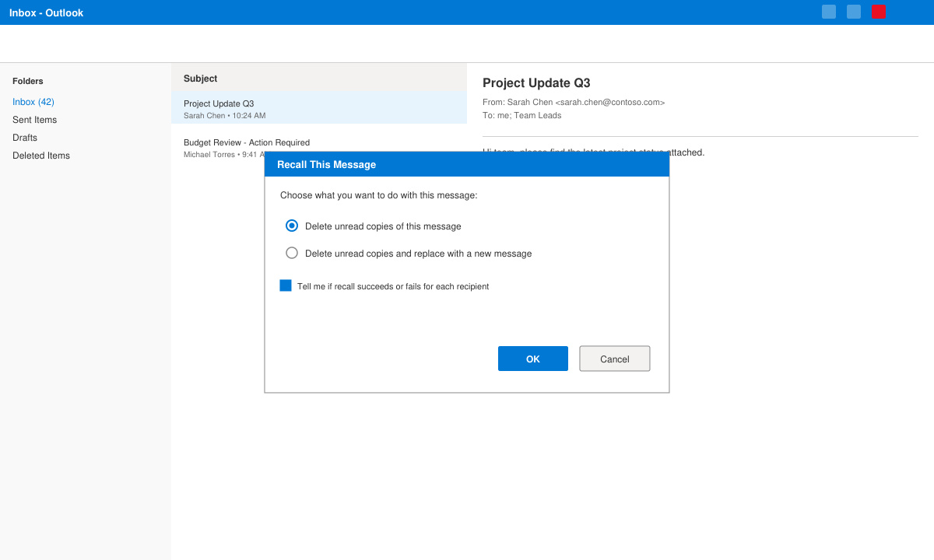The height and width of the screenshot is (560, 934).
Task: Select Delete unread copies of this message
Action: click(x=292, y=226)
